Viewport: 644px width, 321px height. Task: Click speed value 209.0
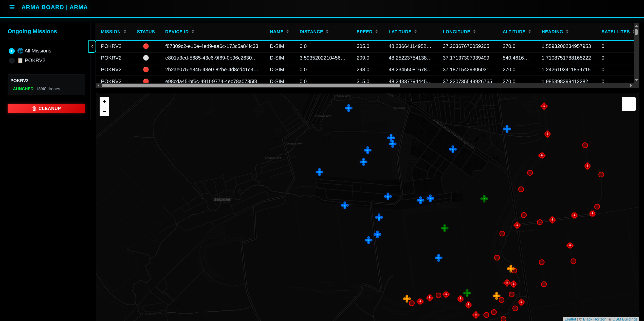coord(363,58)
